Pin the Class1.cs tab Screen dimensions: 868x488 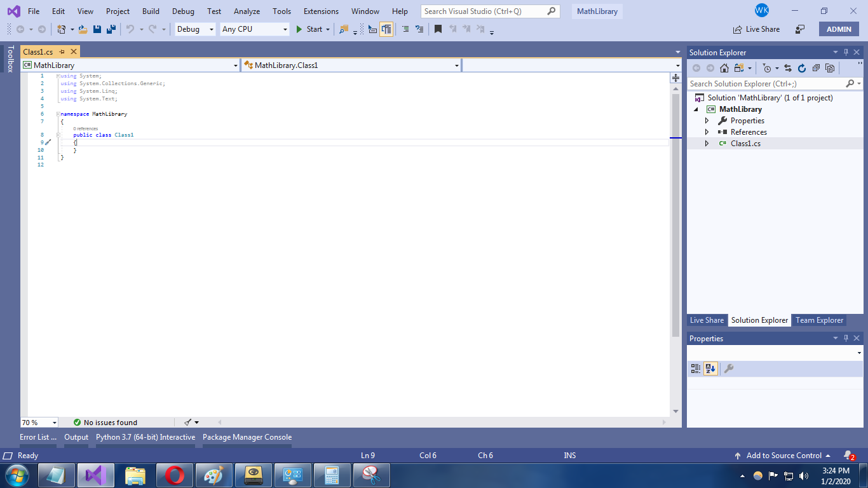coord(62,52)
